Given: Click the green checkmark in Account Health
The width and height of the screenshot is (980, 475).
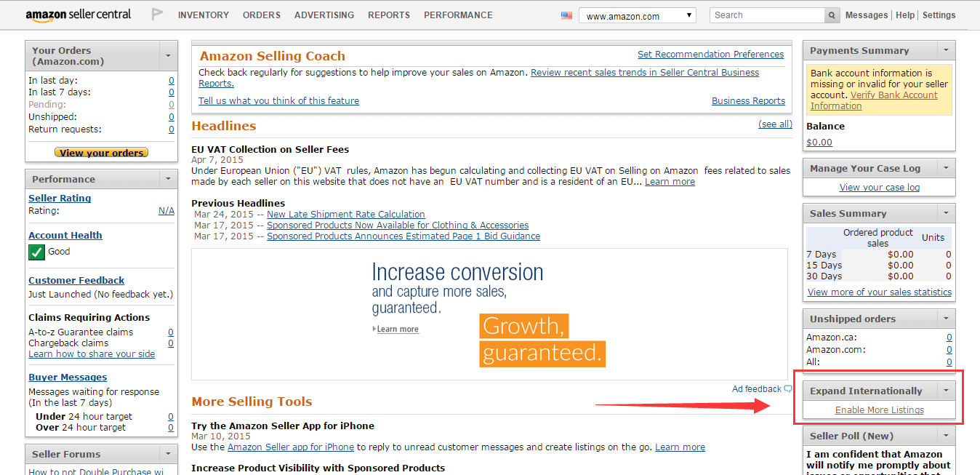Looking at the screenshot, I should 36,252.
